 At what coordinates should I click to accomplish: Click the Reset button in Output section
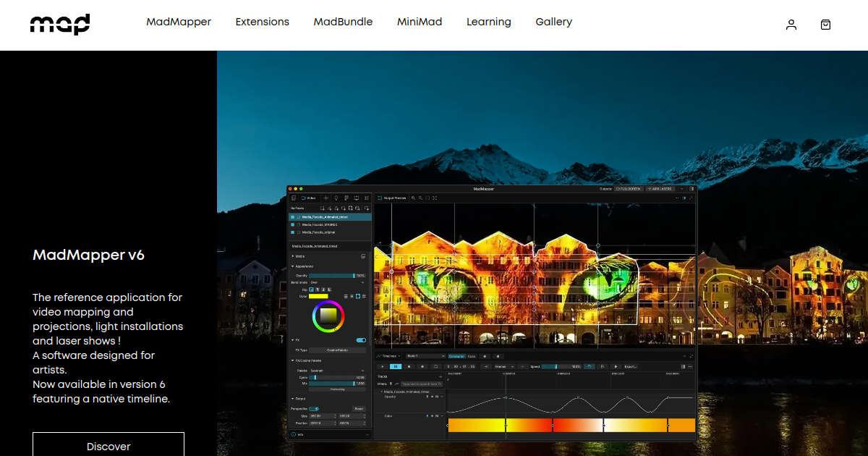(359, 409)
